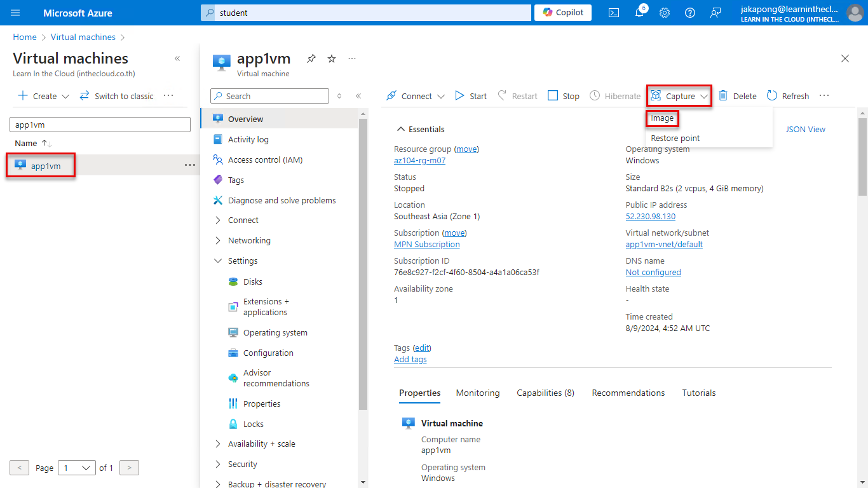Screen dimensions: 868x488
Task: Open more commands ellipsis after Refresh
Action: click(824, 96)
